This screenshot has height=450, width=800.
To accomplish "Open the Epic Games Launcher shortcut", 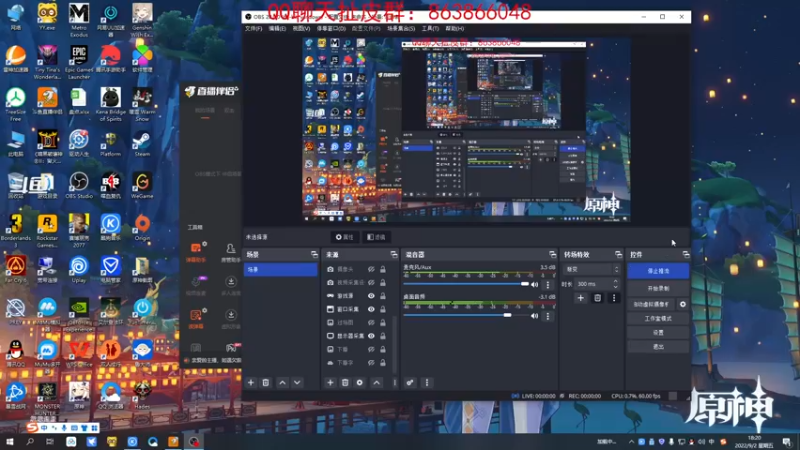I will pos(79,62).
